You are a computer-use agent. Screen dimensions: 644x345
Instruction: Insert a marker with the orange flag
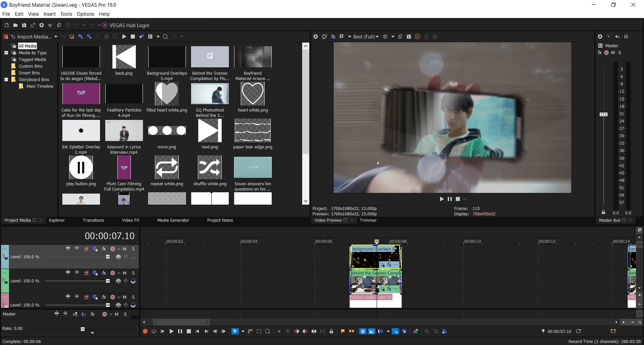click(343, 331)
